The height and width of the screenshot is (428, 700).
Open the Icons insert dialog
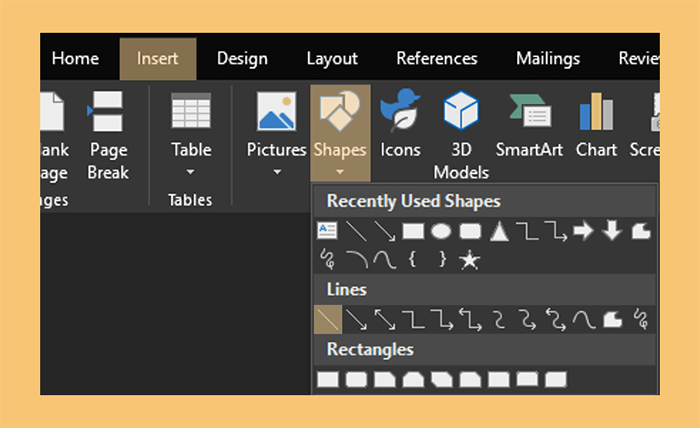(400, 124)
